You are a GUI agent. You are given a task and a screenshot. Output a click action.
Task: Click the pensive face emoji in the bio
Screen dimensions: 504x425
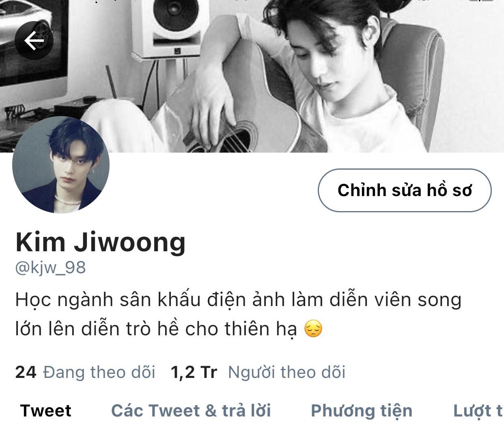313,329
